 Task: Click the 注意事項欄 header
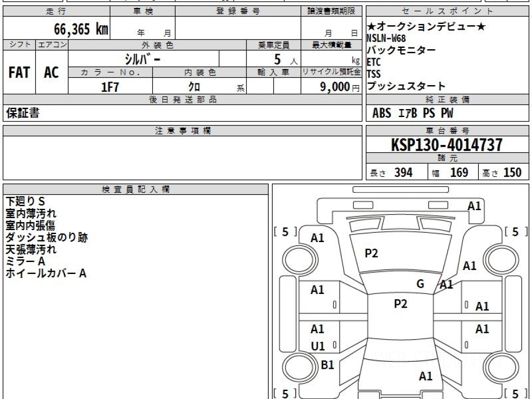(182, 131)
